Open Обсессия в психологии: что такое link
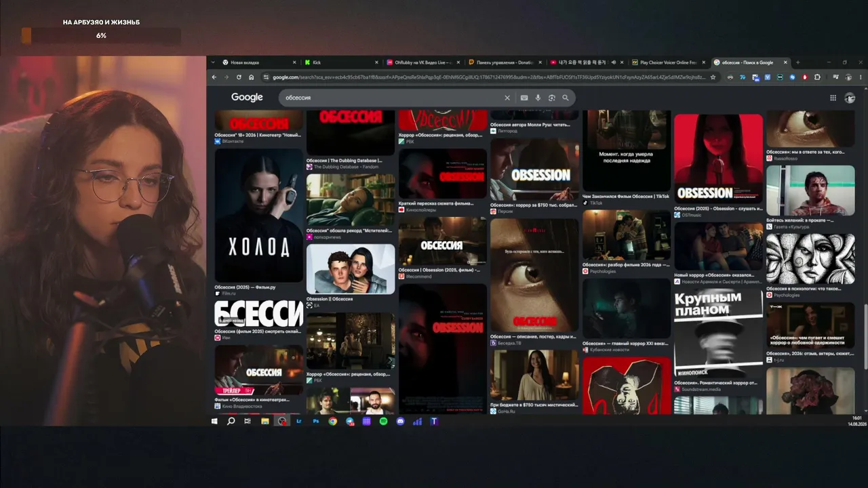 [804, 289]
